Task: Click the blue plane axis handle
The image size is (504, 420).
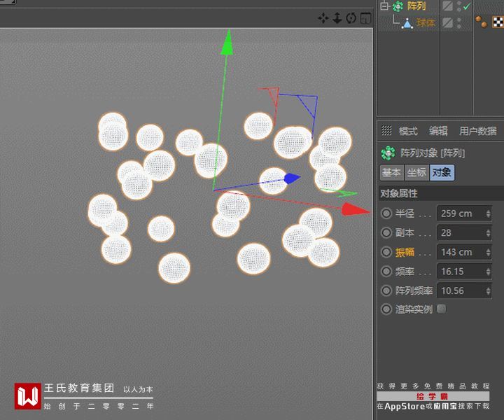Action: (307, 105)
